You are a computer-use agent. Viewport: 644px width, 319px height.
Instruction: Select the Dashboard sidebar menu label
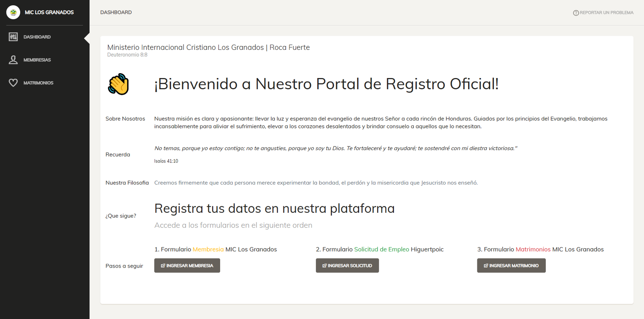pyautogui.click(x=37, y=37)
